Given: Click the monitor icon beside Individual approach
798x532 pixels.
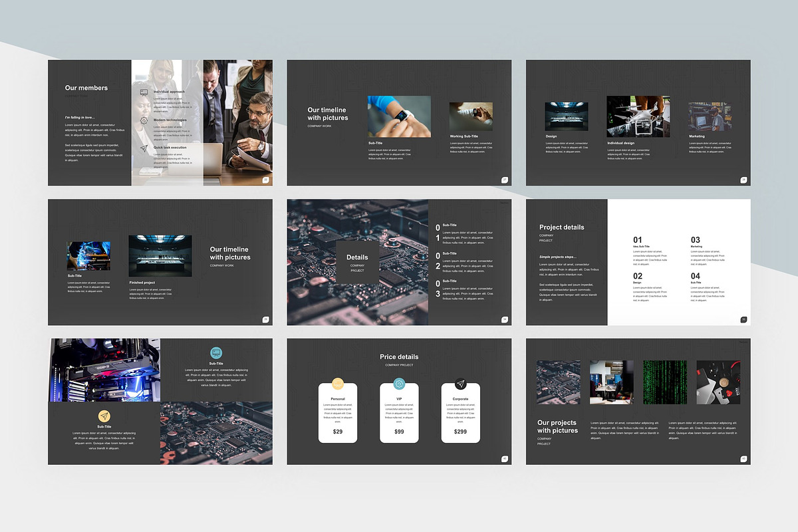Looking at the screenshot, I should pyautogui.click(x=144, y=92).
